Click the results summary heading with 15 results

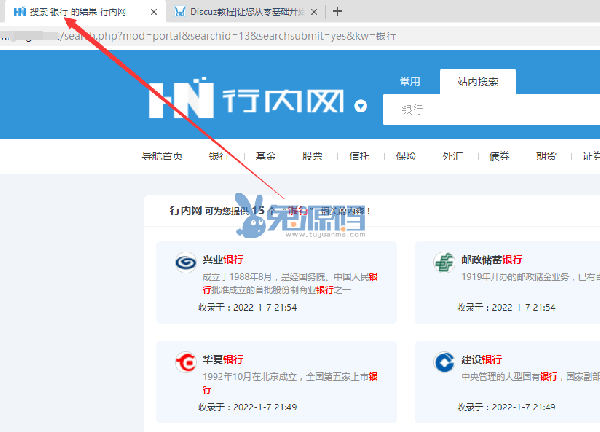pyautogui.click(x=270, y=210)
